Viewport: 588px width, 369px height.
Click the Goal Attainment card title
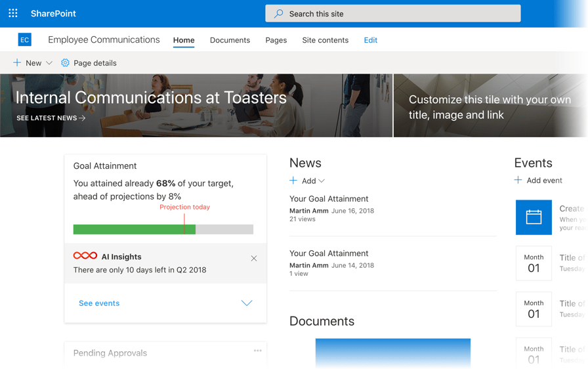pos(104,165)
